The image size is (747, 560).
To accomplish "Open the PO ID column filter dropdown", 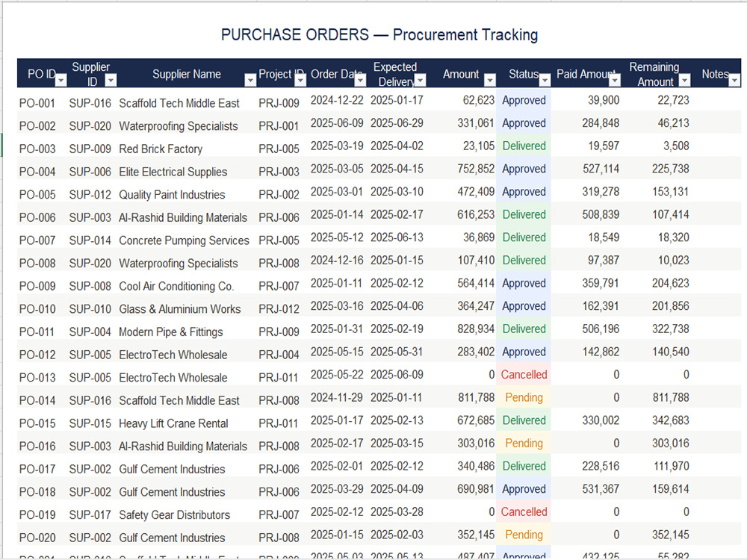I will click(61, 81).
